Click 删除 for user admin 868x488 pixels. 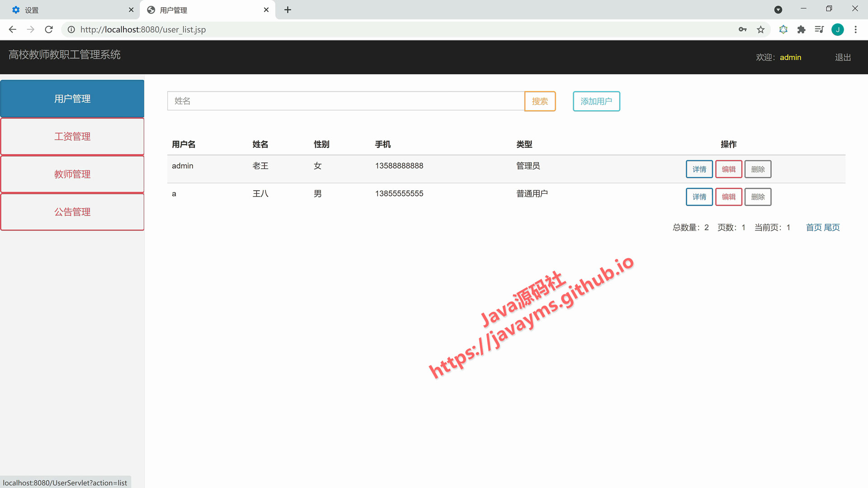click(758, 169)
